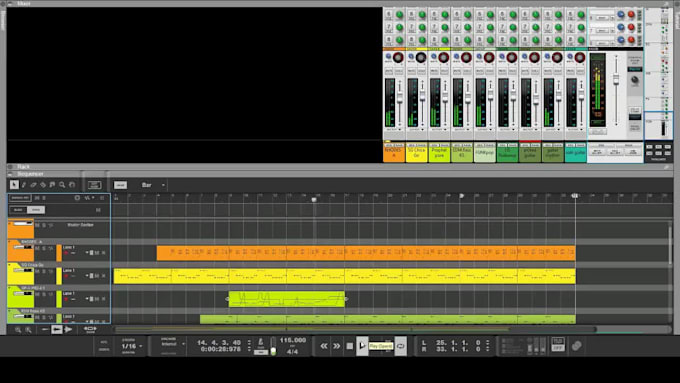Viewport: 680px width, 383px height.
Task: Click top red return knob in master section
Action: tap(631, 15)
